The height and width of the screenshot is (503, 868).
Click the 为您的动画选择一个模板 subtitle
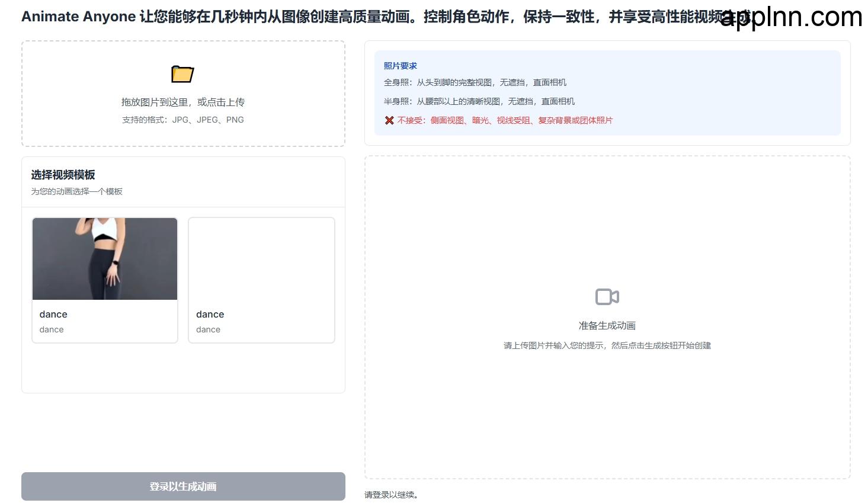point(77,191)
